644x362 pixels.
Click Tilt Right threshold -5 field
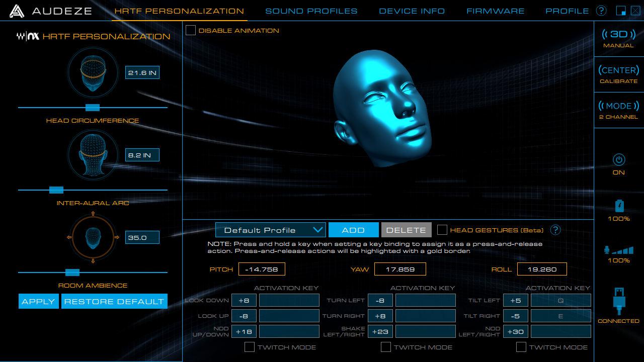(x=516, y=316)
